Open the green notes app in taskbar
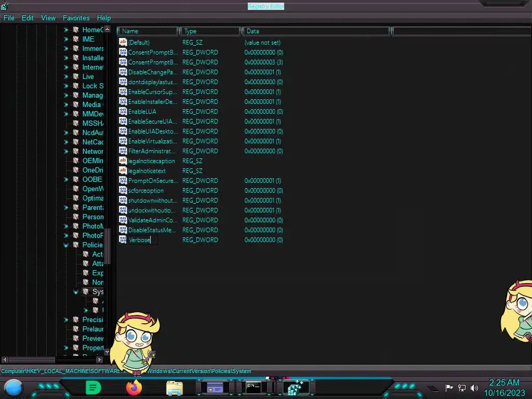532x399 pixels. point(94,388)
